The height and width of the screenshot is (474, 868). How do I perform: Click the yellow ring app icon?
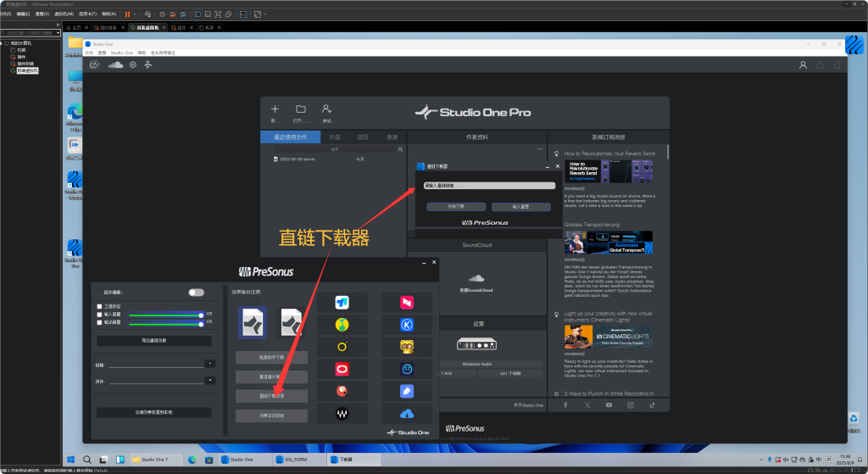click(342, 347)
